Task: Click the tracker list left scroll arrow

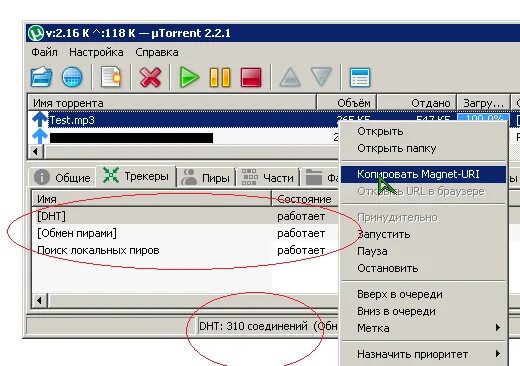Action: click(x=40, y=301)
